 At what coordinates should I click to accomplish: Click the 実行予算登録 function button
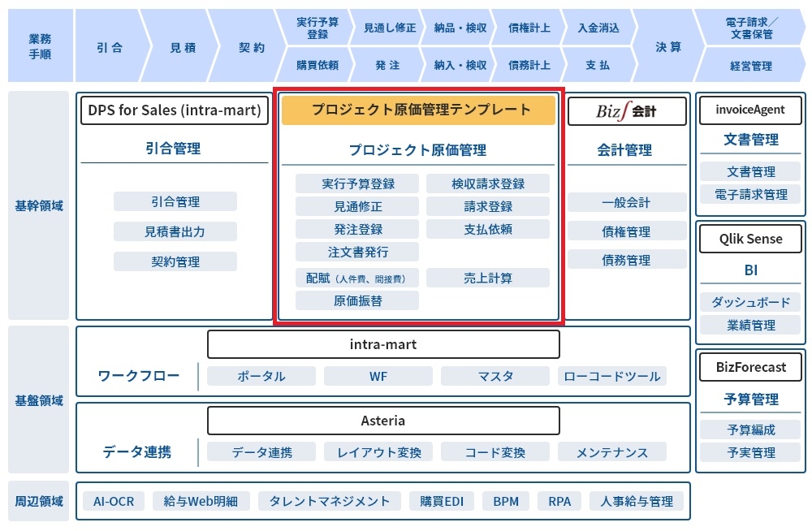(x=357, y=184)
